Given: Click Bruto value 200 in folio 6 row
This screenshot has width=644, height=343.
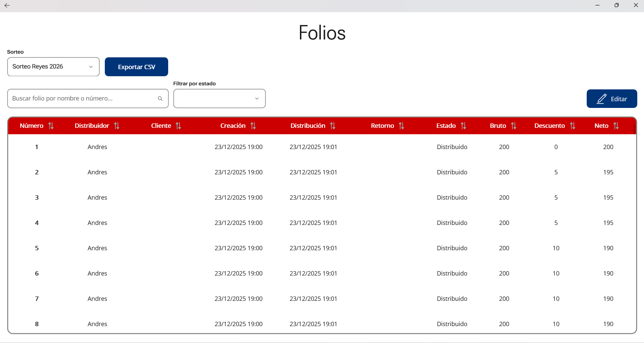Looking at the screenshot, I should point(504,274).
